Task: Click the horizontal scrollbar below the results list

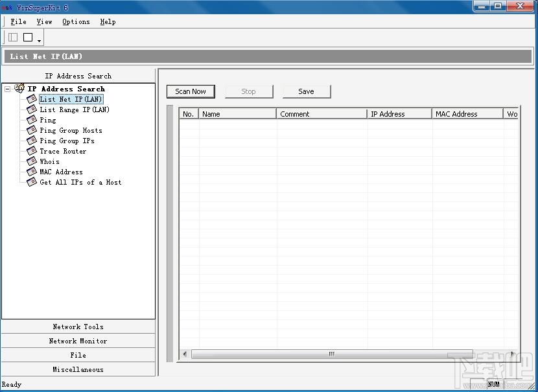Action: coord(331,354)
